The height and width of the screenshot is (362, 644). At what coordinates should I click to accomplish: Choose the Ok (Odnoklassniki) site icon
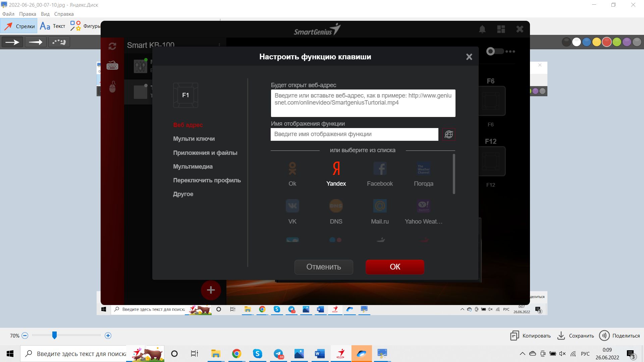[x=292, y=169]
